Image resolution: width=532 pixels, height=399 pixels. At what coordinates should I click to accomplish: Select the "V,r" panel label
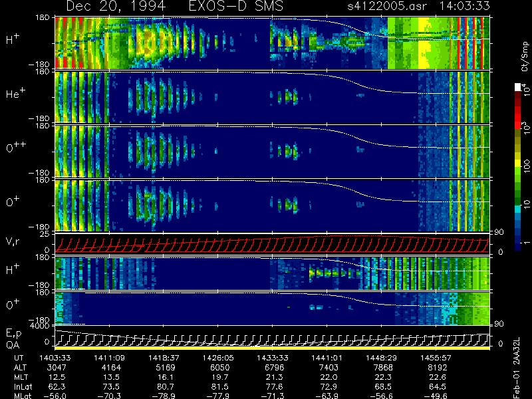13,241
